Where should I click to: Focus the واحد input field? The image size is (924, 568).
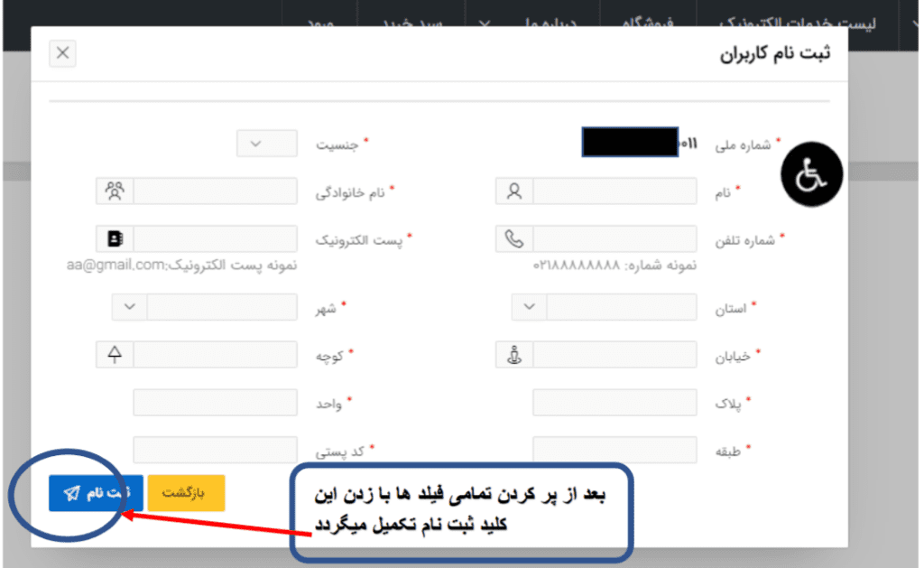(x=215, y=403)
